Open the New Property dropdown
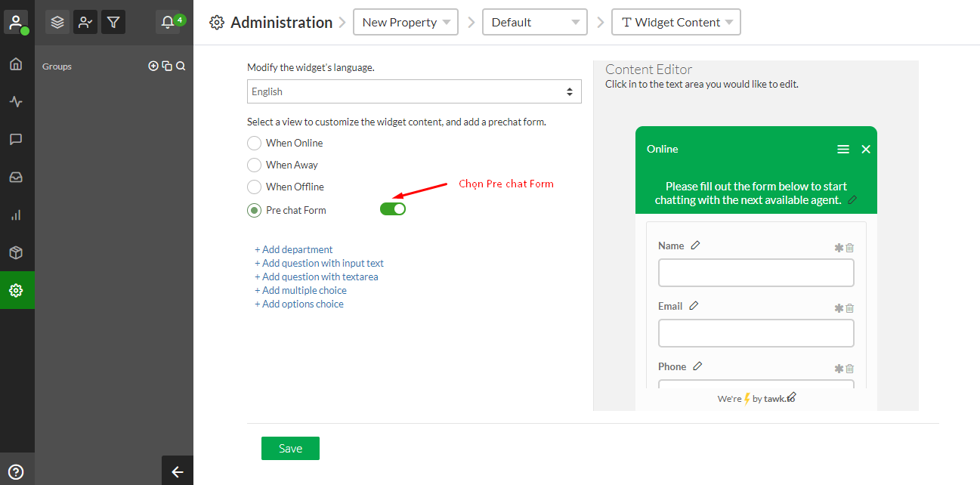The width and height of the screenshot is (980, 485). point(406,22)
